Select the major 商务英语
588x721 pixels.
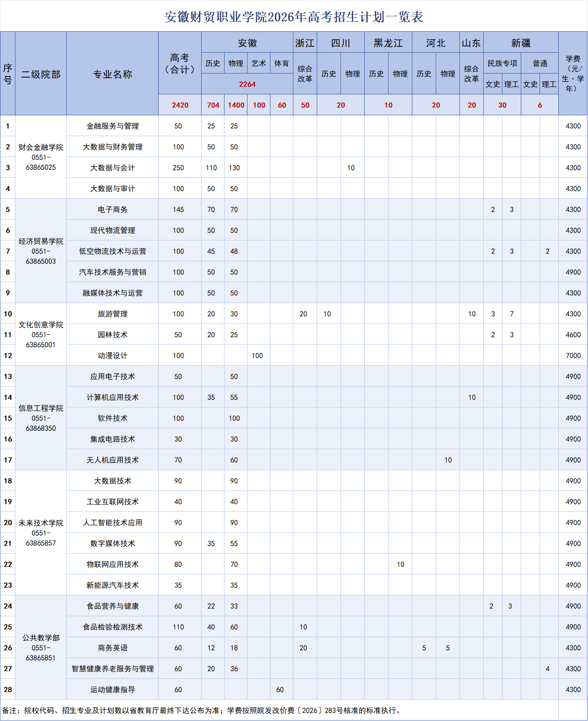pyautogui.click(x=112, y=648)
